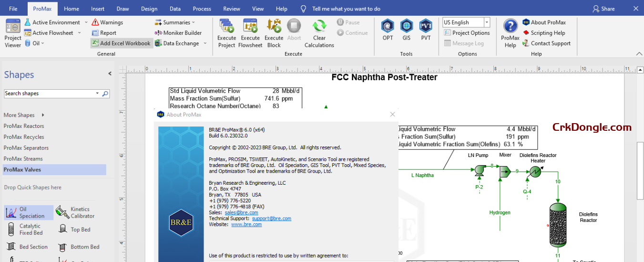Click in the Search shapes field
Viewport: 644px width, 262px height.
tap(50, 94)
